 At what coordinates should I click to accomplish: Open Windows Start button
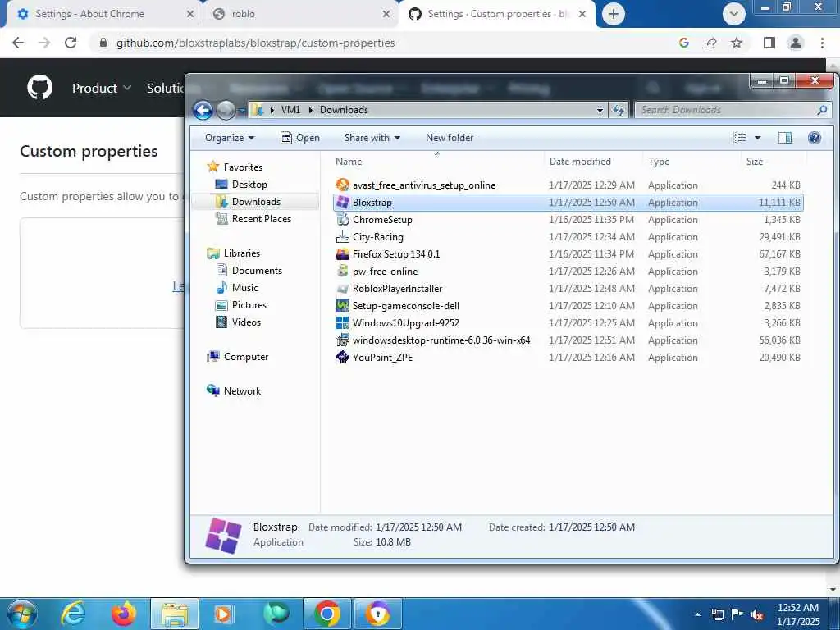21,614
